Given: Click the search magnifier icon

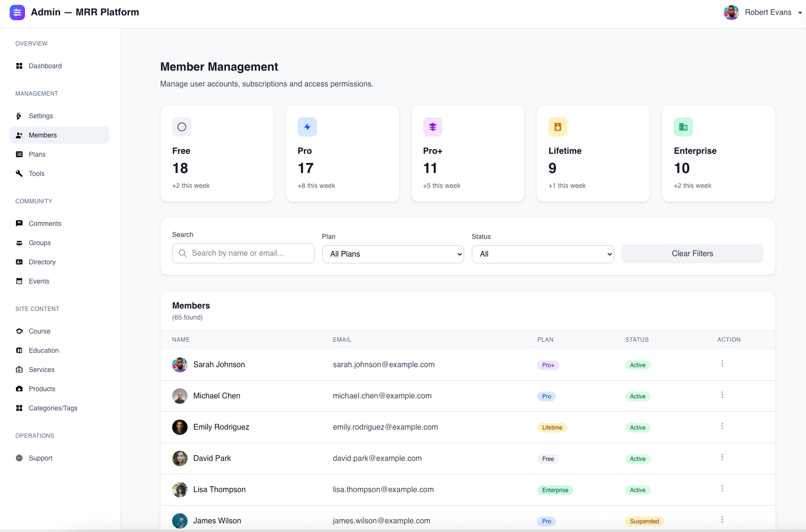Looking at the screenshot, I should tap(182, 253).
